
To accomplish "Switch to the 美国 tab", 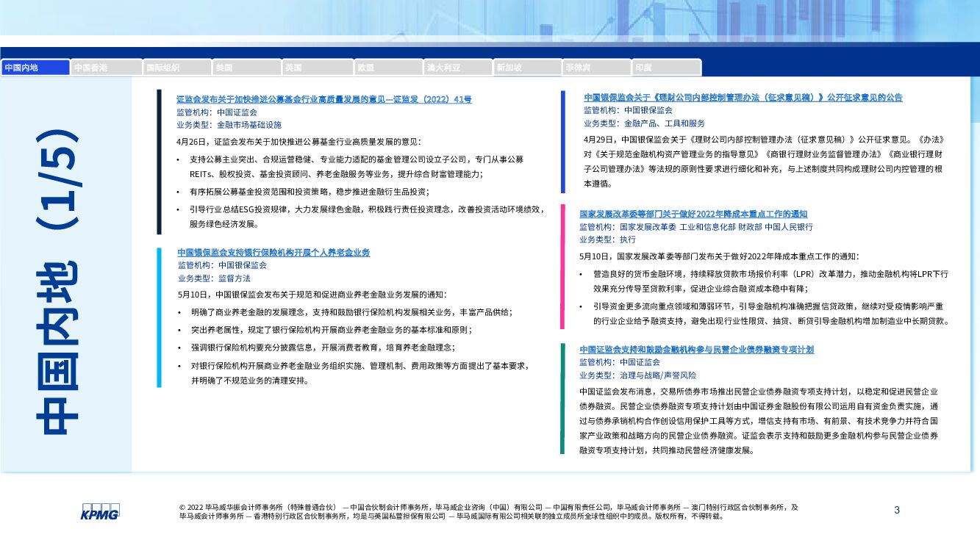I will 247,68.
